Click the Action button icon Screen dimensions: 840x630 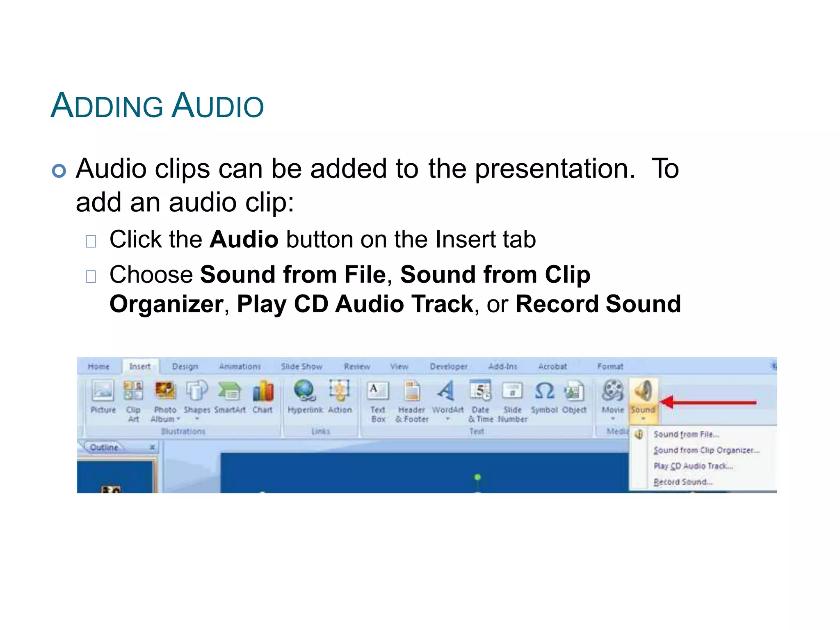pyautogui.click(x=340, y=390)
